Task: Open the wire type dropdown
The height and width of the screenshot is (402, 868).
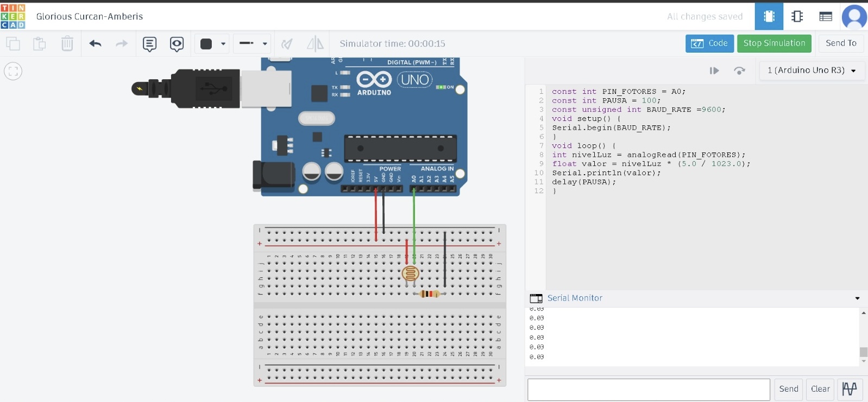Action: 253,43
